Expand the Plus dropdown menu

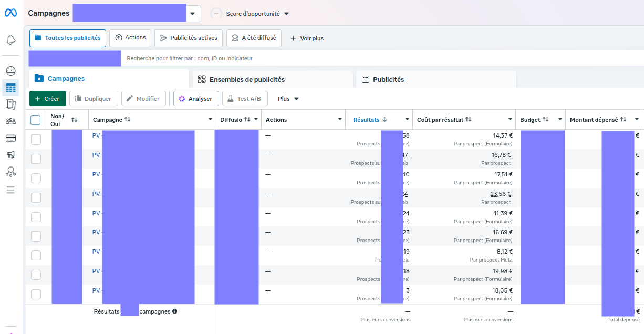pyautogui.click(x=288, y=99)
